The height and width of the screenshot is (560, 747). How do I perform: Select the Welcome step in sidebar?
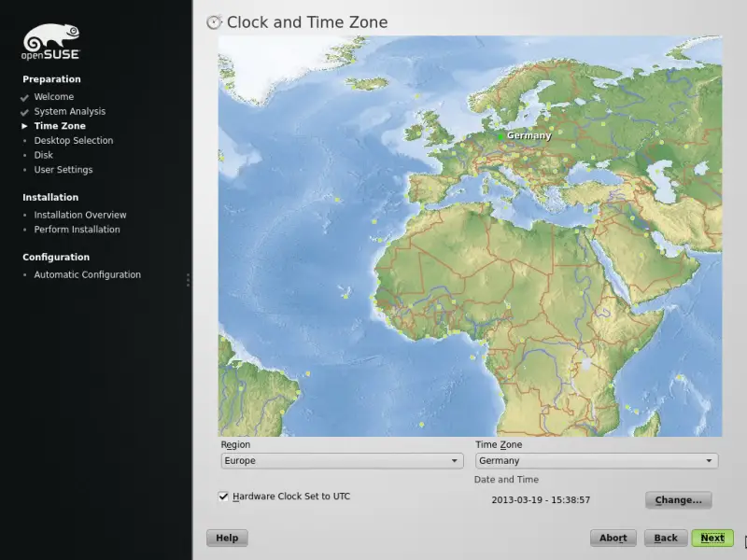pyautogui.click(x=54, y=97)
